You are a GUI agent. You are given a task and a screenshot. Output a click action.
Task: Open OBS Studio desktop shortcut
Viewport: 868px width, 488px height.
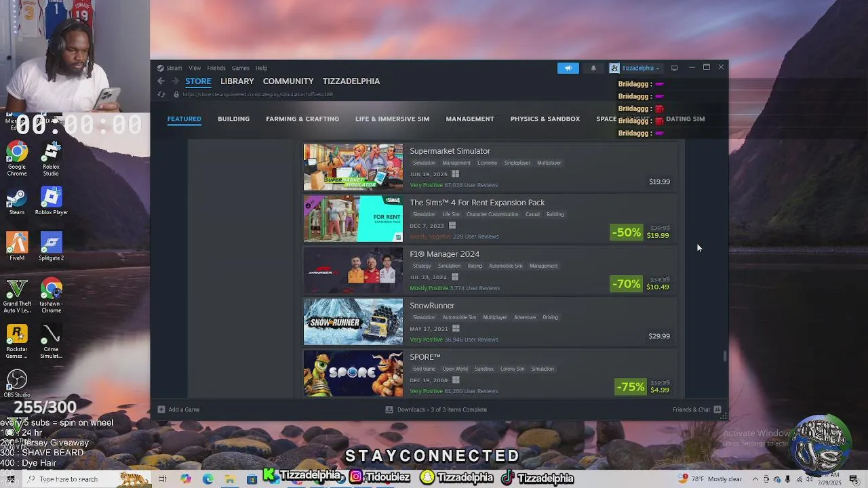tap(17, 384)
